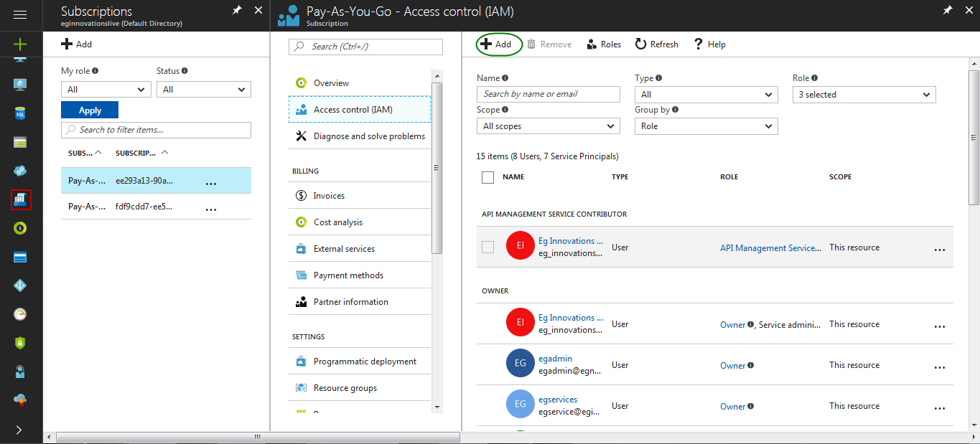This screenshot has width=980, height=444.
Task: Open Diagnose and solve problems
Action: pos(360,136)
